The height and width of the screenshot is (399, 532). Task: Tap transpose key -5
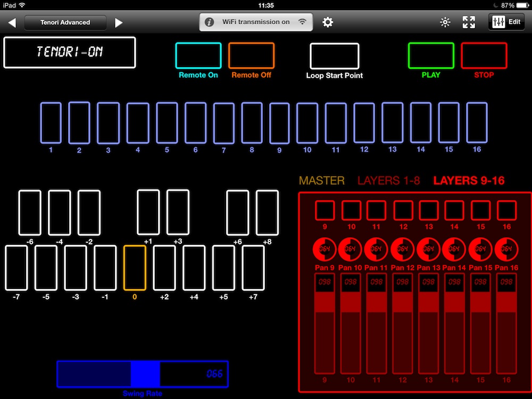pyautogui.click(x=46, y=268)
